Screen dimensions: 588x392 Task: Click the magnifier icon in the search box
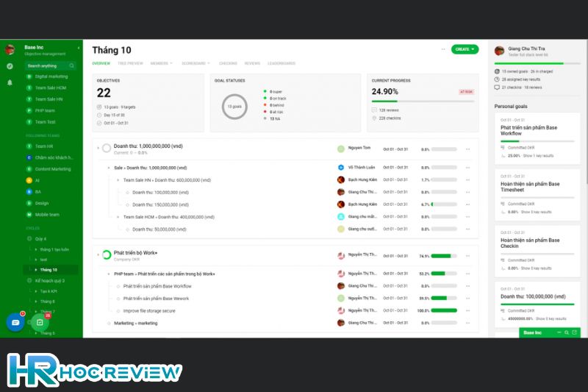71,65
